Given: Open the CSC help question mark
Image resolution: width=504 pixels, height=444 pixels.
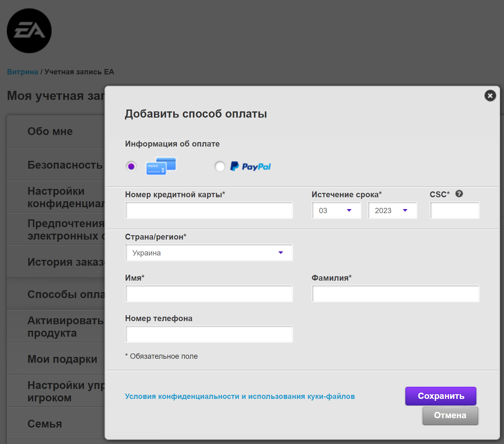Looking at the screenshot, I should click(459, 194).
